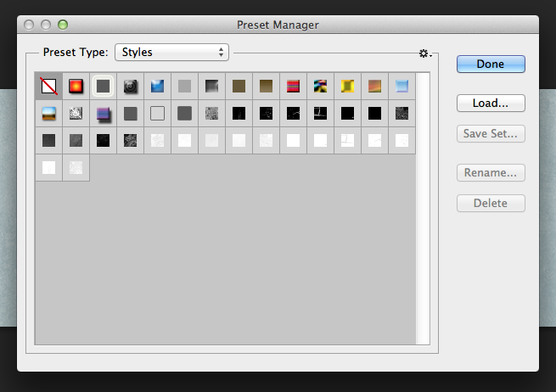Select black style with crossing white crack lines

[x=321, y=114]
